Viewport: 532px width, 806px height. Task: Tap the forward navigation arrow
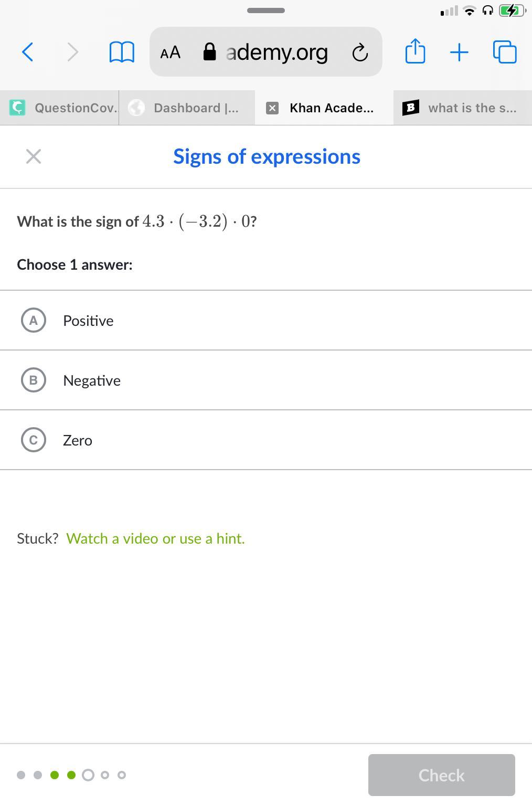pyautogui.click(x=73, y=52)
